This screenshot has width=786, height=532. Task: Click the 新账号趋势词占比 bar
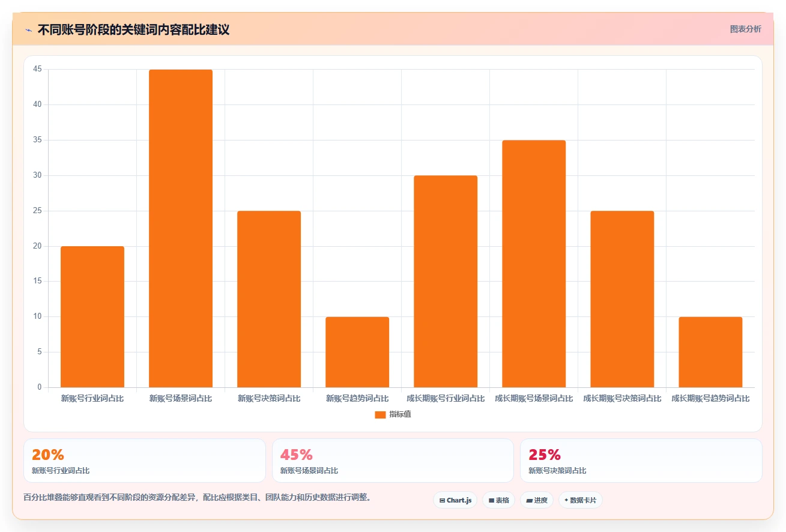[357, 352]
